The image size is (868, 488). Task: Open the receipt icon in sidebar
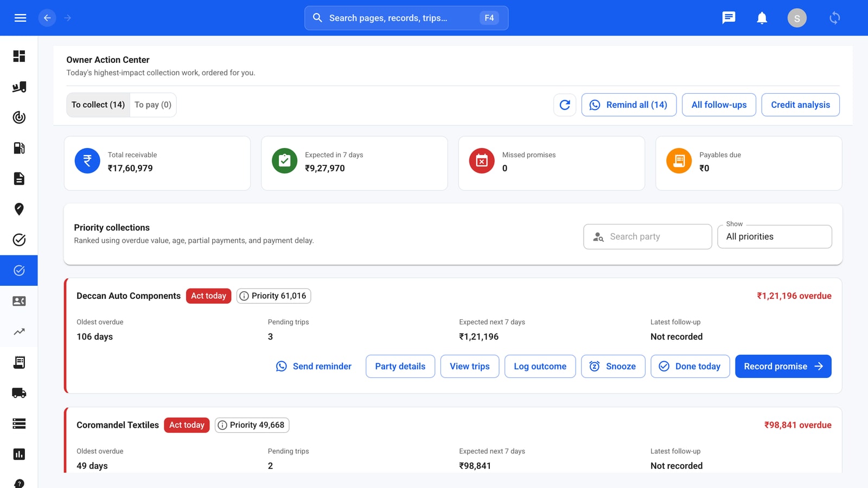pos(19,362)
